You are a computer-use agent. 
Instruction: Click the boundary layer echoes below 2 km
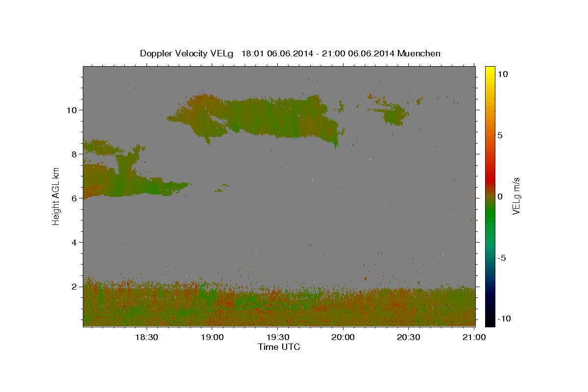point(279,306)
